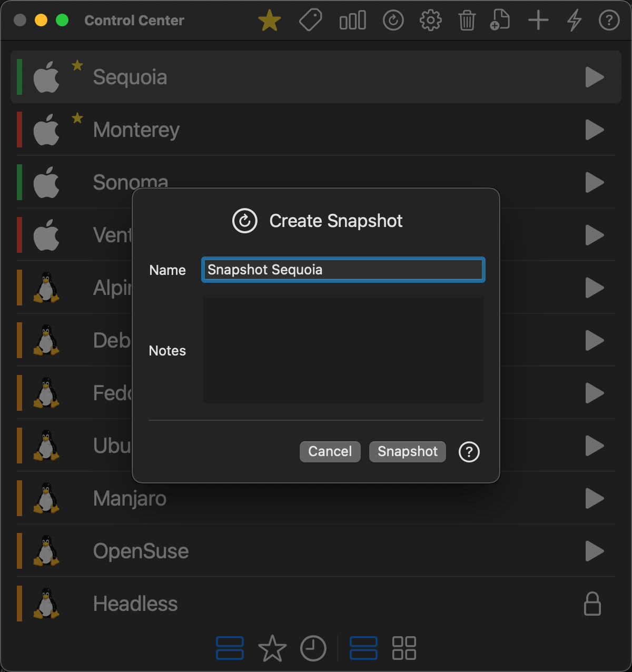Open toolbar help question mark
632x672 pixels.
click(x=609, y=21)
